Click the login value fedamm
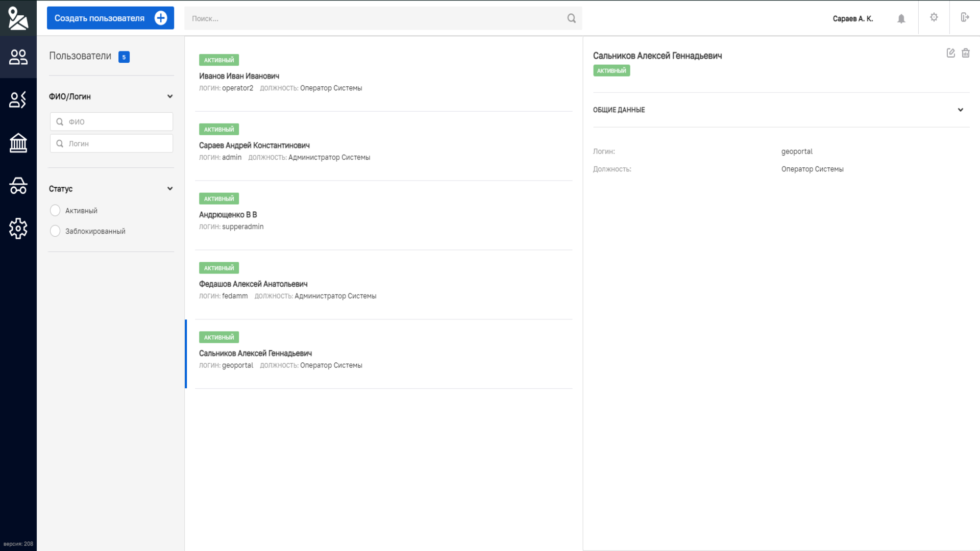 coord(235,296)
